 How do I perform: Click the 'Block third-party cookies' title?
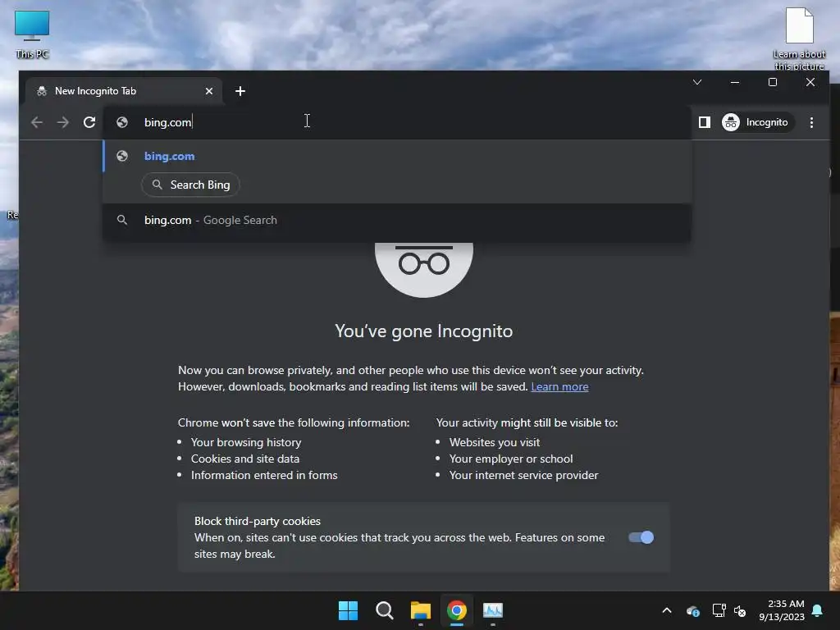257,521
